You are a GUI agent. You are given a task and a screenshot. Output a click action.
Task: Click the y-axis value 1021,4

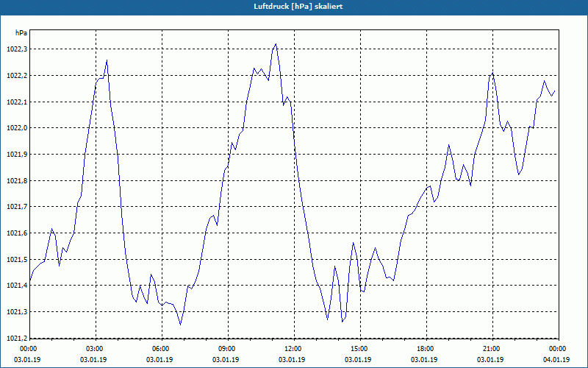[x=17, y=286]
